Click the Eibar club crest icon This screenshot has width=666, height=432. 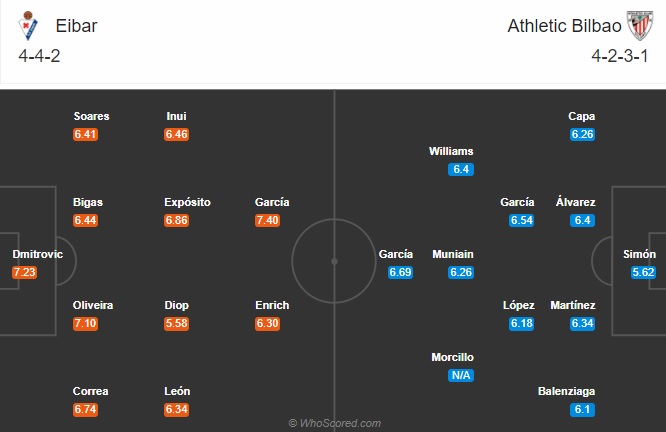[28, 25]
